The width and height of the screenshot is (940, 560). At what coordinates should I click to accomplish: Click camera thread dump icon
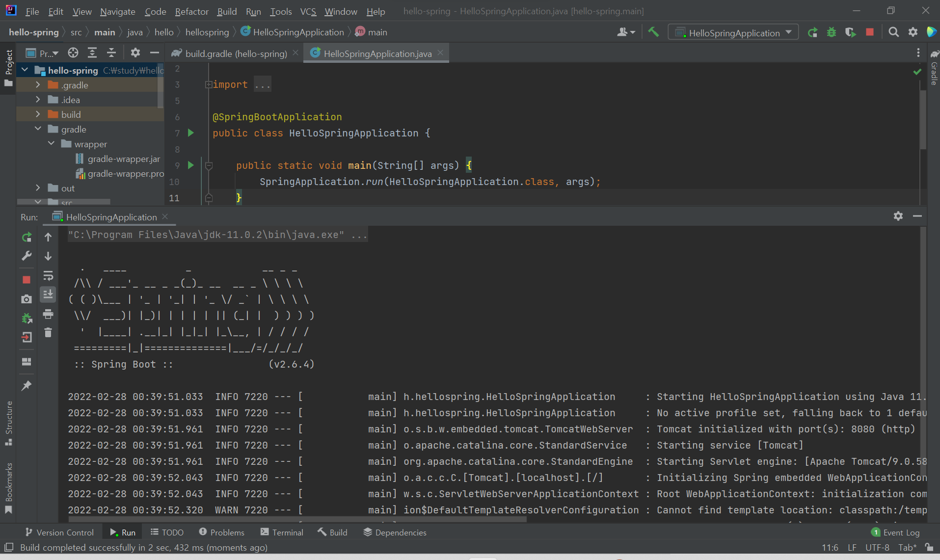pos(27,299)
